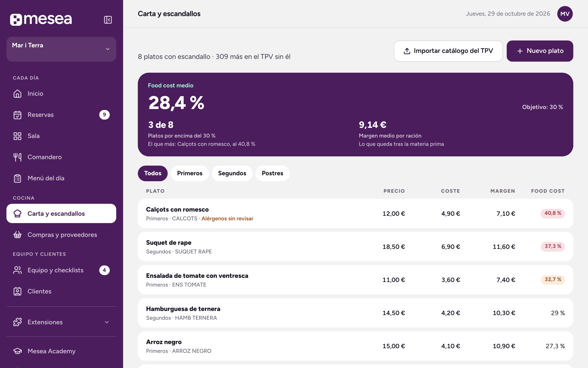Open Menú del día clipboard icon
The height and width of the screenshot is (368, 588).
(17, 178)
